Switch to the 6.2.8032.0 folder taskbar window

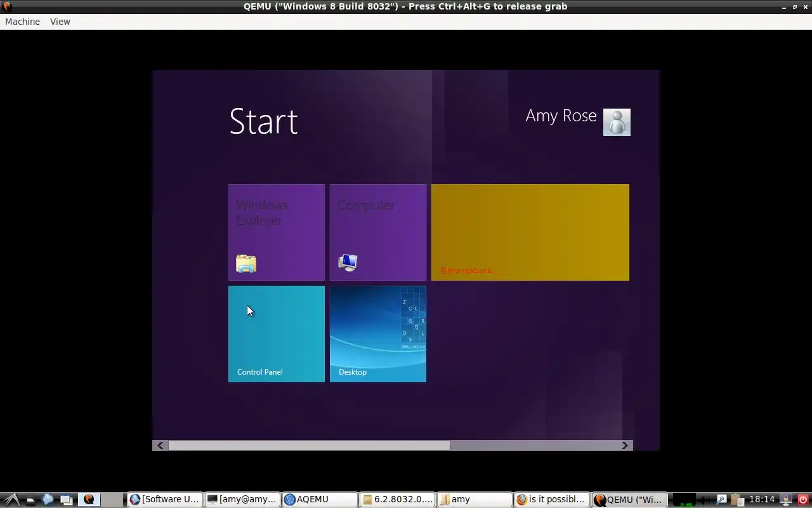(397, 500)
